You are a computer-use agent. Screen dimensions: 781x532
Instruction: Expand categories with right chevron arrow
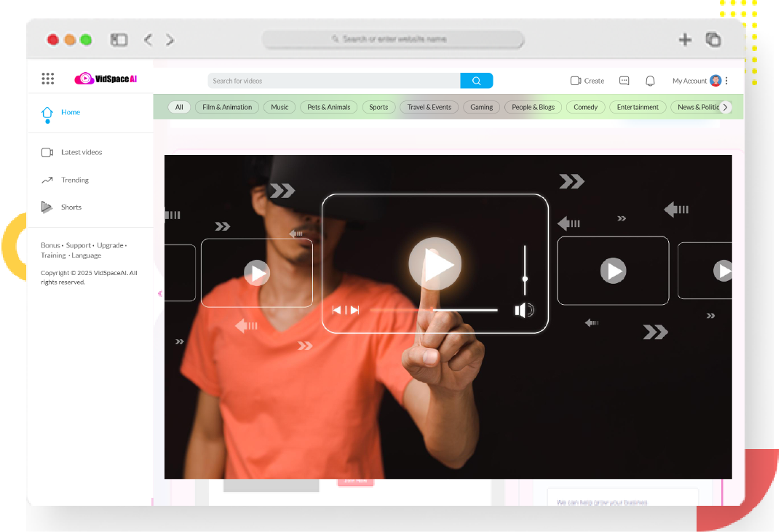click(x=726, y=107)
